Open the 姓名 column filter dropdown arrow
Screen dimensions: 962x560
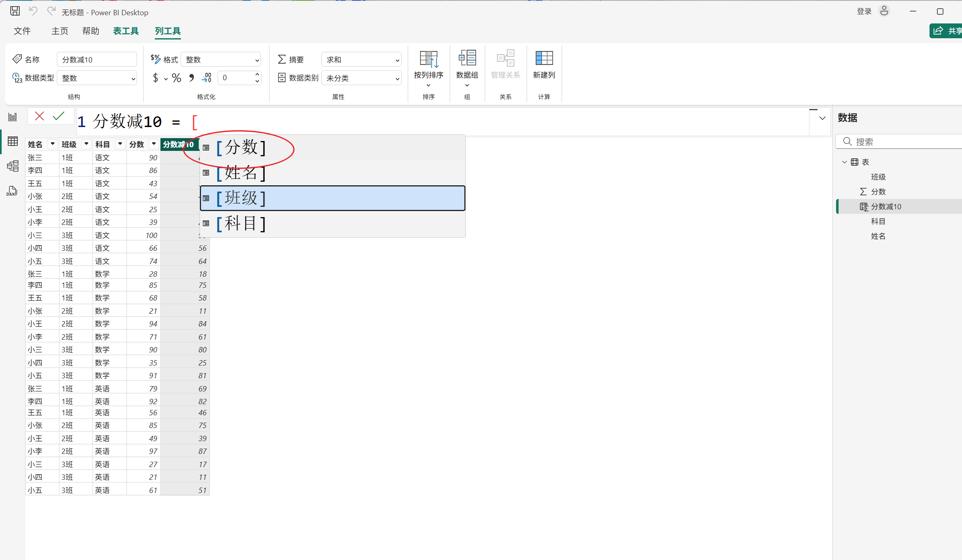(x=52, y=144)
